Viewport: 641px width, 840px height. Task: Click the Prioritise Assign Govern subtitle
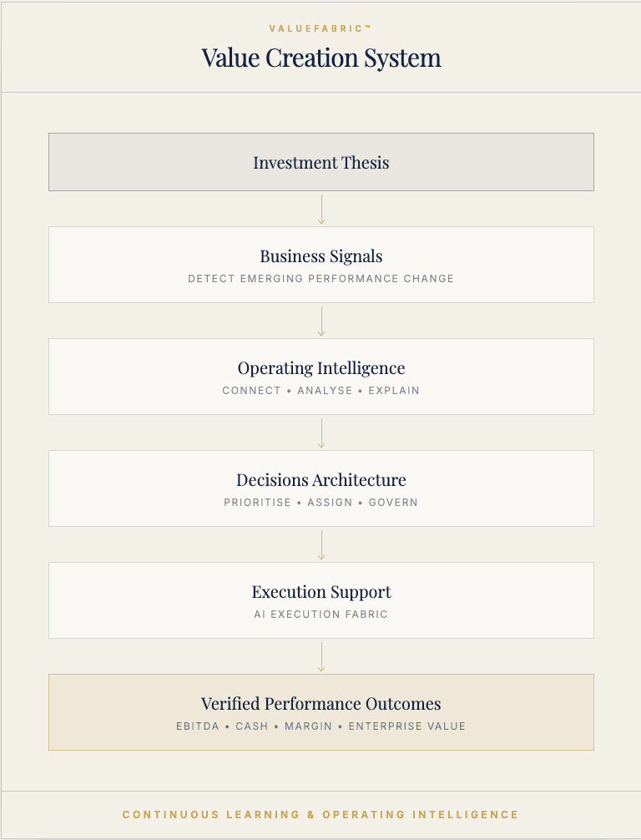point(320,503)
